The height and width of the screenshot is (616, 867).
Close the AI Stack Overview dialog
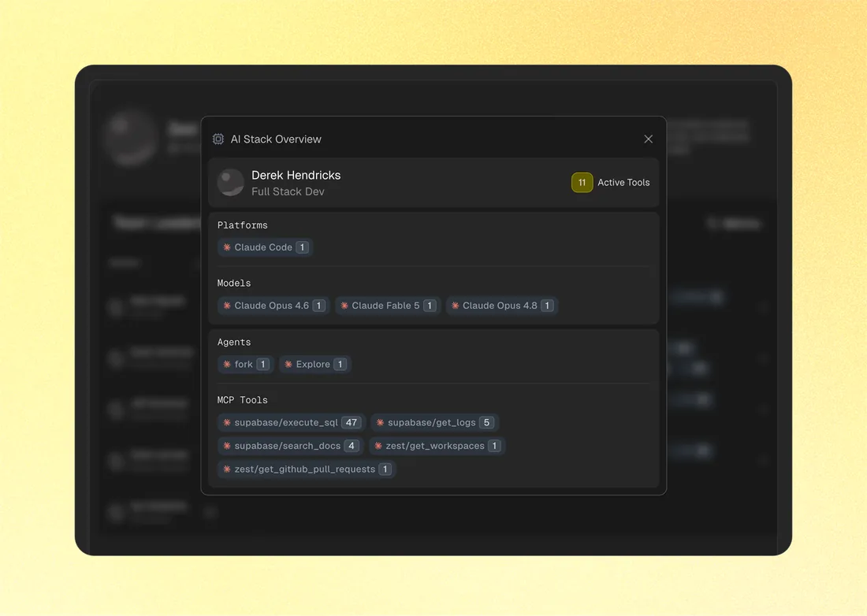648,139
